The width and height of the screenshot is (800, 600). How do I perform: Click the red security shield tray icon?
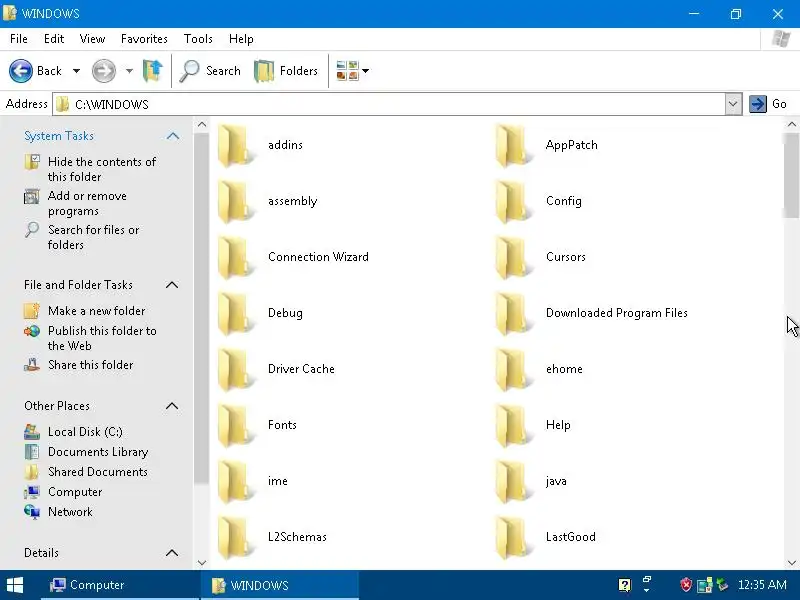(686, 585)
